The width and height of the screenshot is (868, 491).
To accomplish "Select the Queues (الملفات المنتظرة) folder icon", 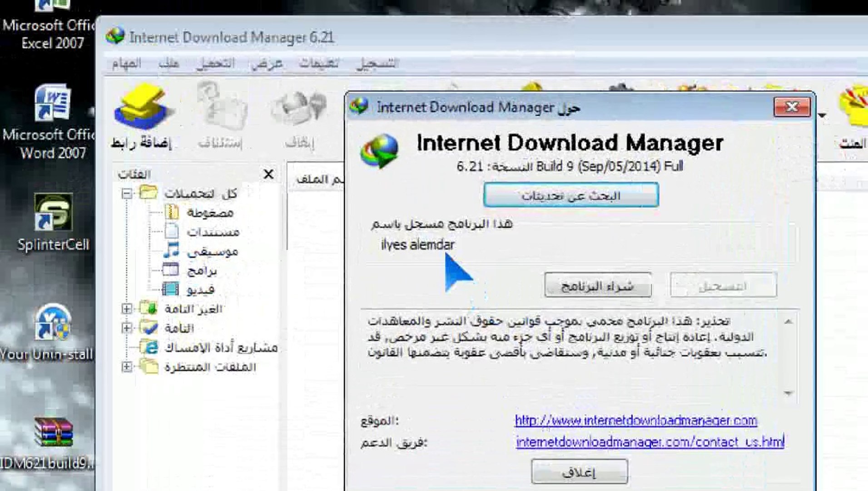I will tap(149, 366).
